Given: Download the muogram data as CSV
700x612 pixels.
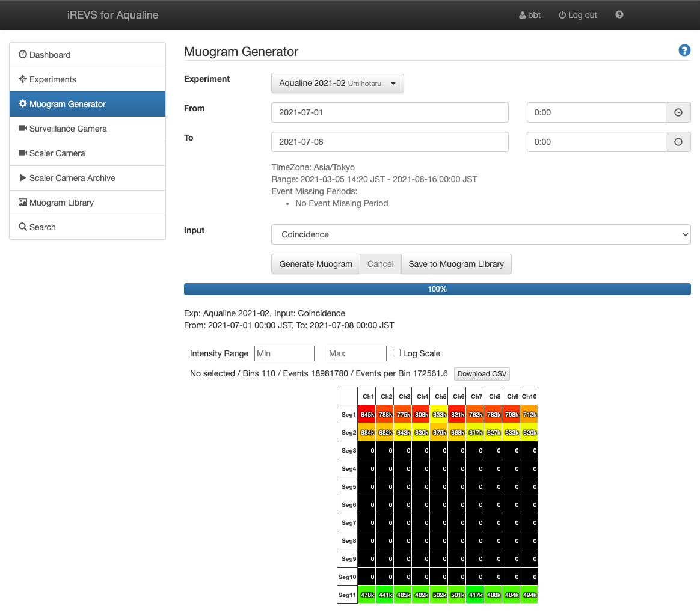Looking at the screenshot, I should pyautogui.click(x=482, y=374).
